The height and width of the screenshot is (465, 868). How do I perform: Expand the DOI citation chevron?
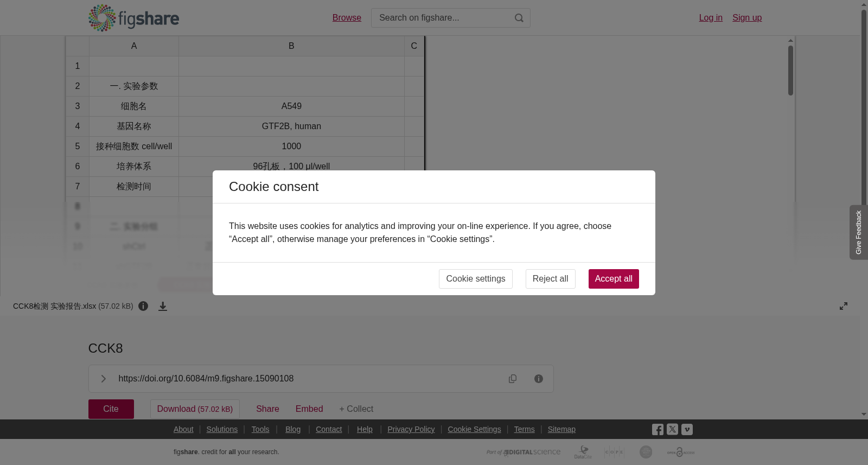point(104,379)
